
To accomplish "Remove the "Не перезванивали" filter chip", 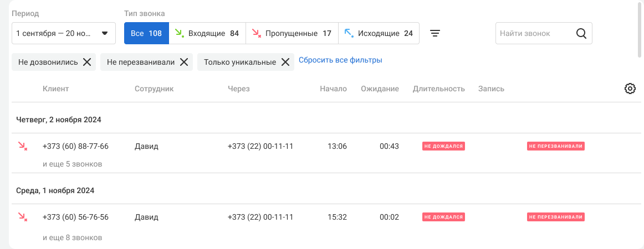I will click(183, 62).
